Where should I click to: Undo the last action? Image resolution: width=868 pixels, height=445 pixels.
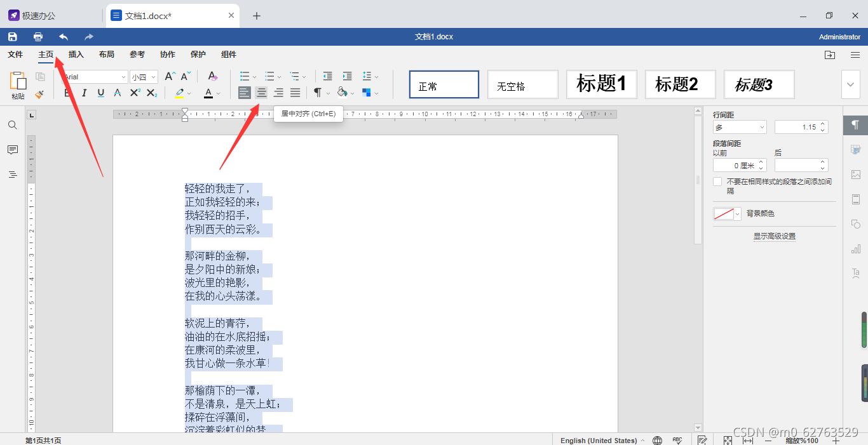coord(64,37)
